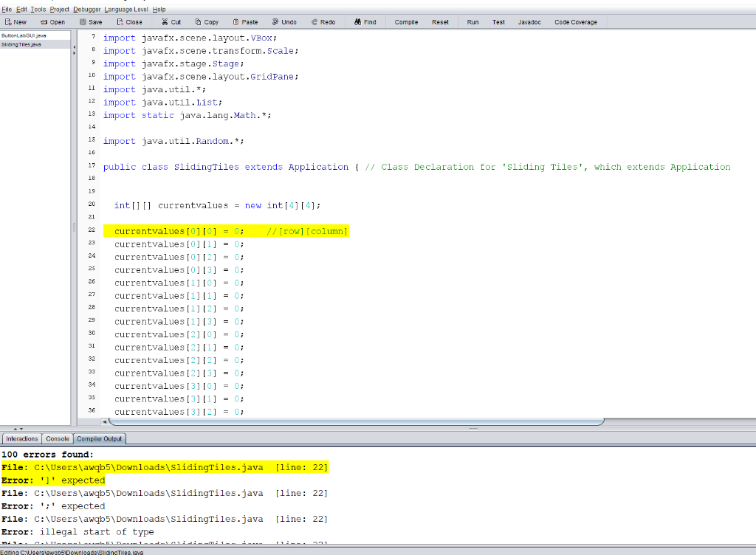Click the class declaration line SlidingTiles
The width and height of the screenshot is (756, 555).
(x=416, y=167)
